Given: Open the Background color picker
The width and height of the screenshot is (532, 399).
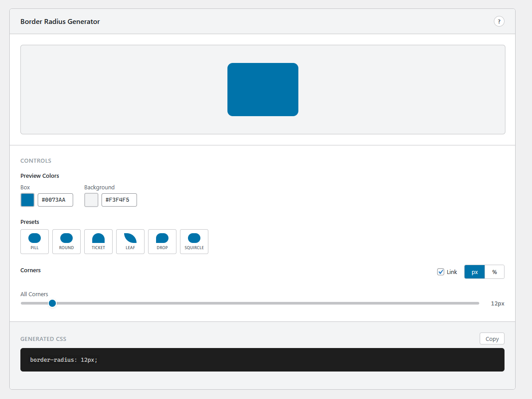Looking at the screenshot, I should 91,199.
